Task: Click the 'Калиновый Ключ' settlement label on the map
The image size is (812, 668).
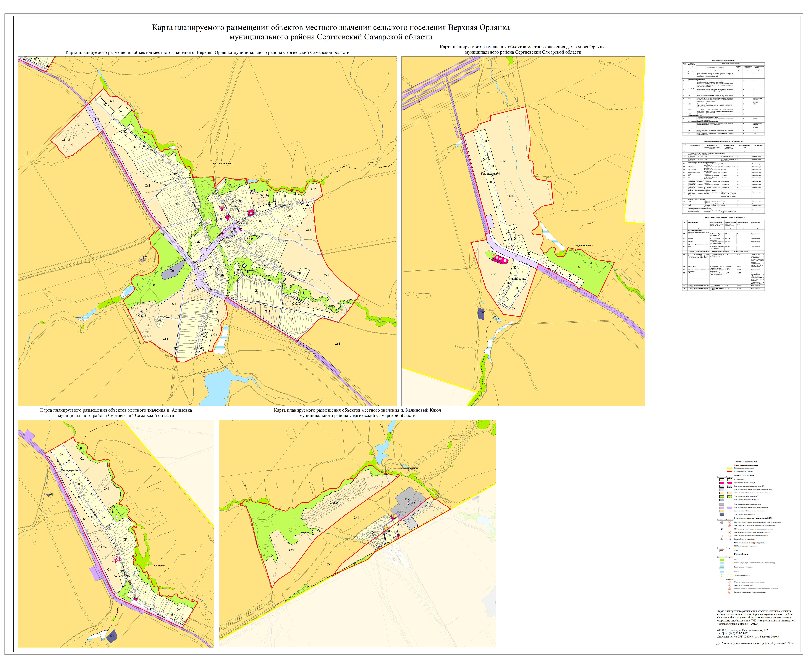Action: [x=409, y=468]
